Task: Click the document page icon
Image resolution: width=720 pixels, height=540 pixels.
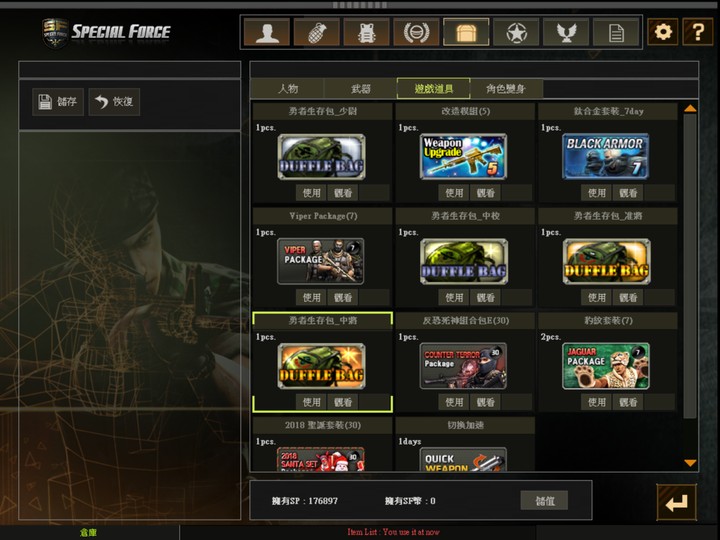Action: [616, 32]
